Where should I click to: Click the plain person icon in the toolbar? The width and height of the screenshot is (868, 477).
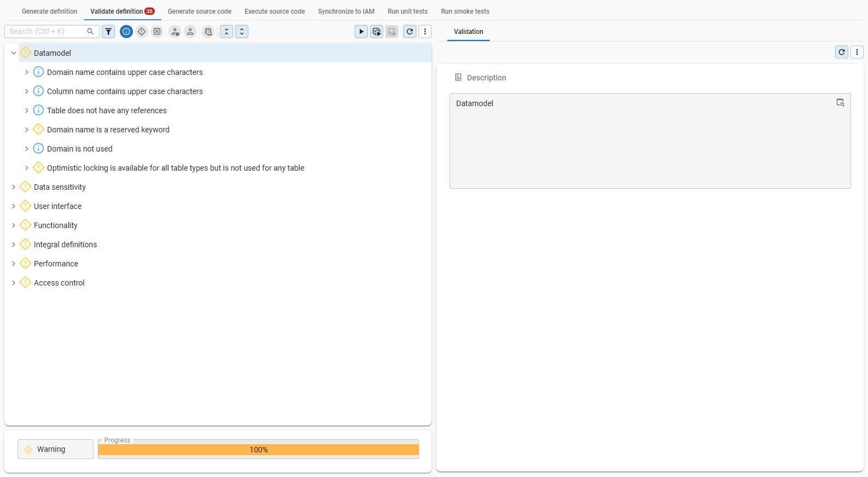click(190, 32)
